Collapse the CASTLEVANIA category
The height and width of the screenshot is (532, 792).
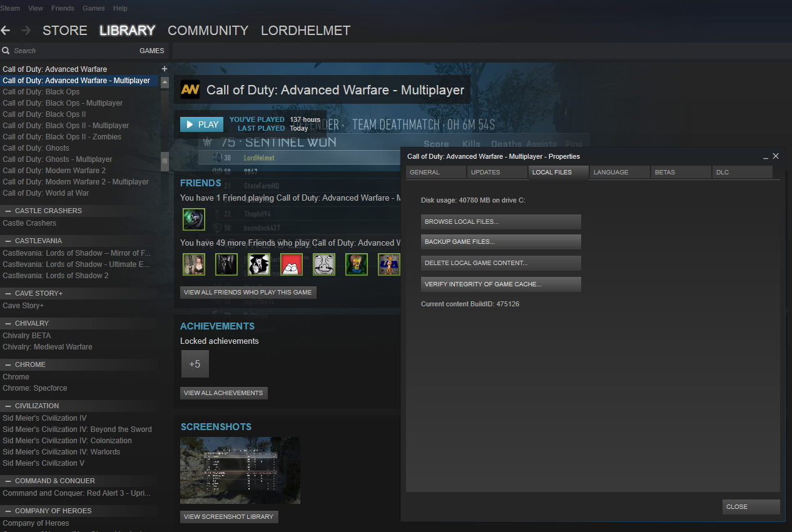[x=9, y=241]
